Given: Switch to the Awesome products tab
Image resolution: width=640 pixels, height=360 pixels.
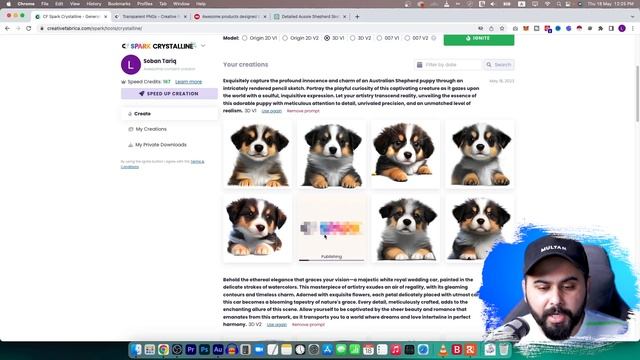Looking at the screenshot, I should [231, 17].
